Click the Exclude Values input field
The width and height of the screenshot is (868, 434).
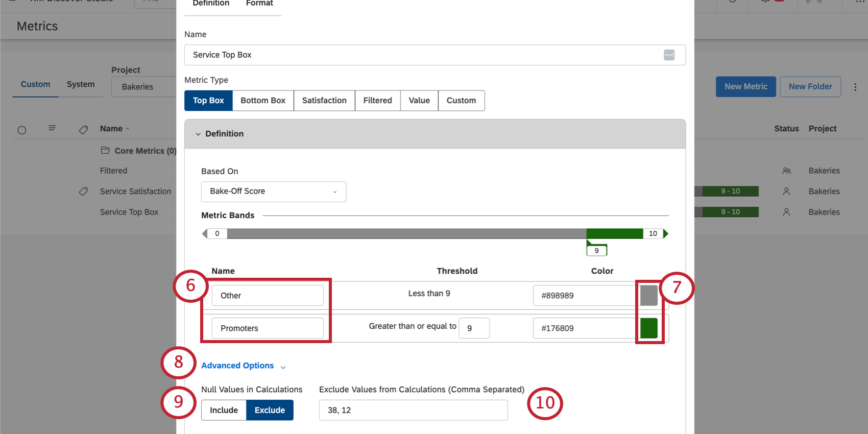pyautogui.click(x=413, y=410)
